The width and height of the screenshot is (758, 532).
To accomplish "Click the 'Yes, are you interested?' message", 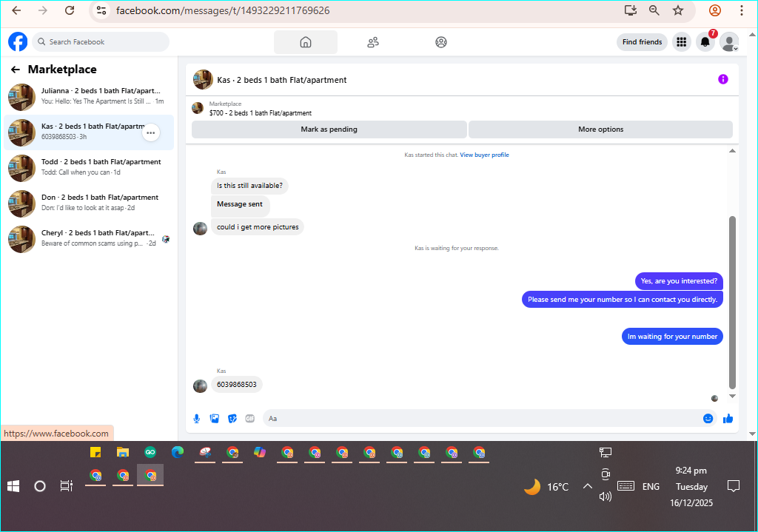I will coord(679,281).
